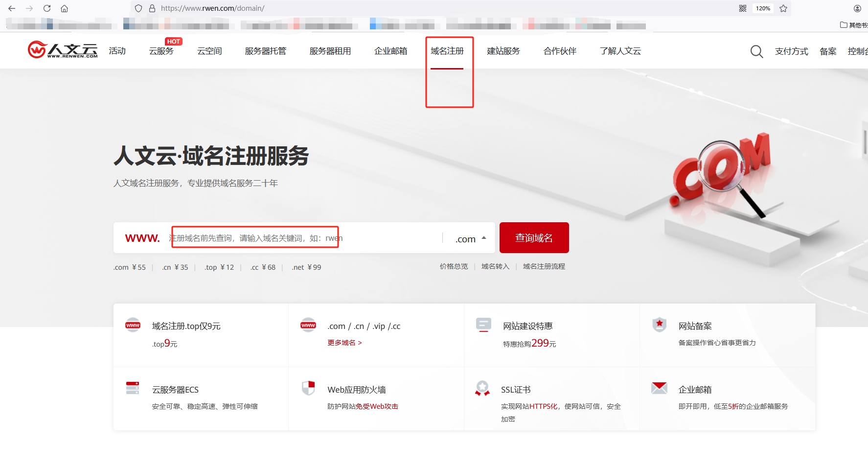Reload the page with refresh icon

(x=47, y=8)
